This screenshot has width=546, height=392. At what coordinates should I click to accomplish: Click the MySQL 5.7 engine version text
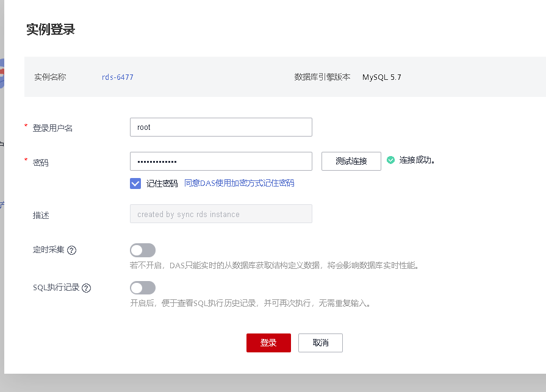point(382,77)
